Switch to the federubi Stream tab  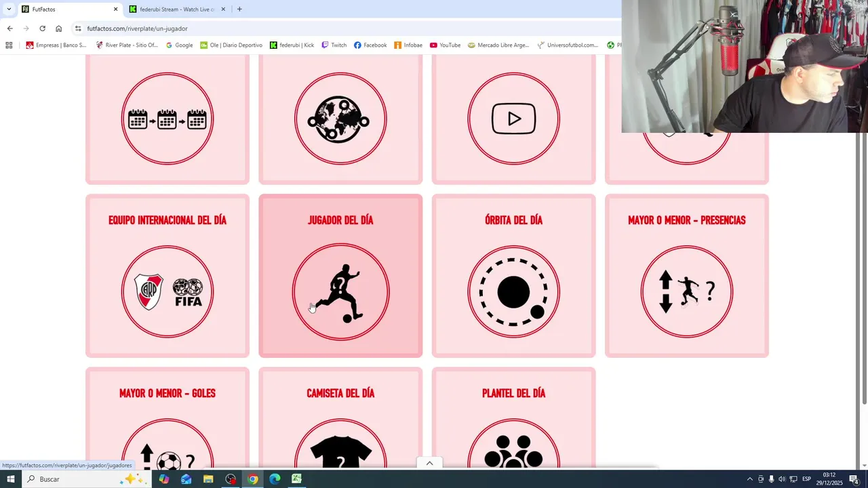click(x=176, y=9)
